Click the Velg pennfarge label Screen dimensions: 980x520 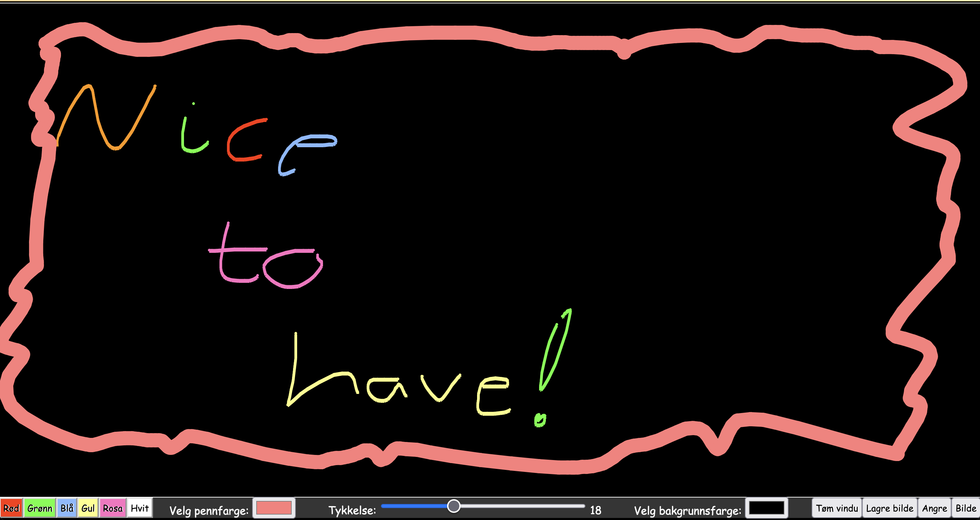(209, 510)
